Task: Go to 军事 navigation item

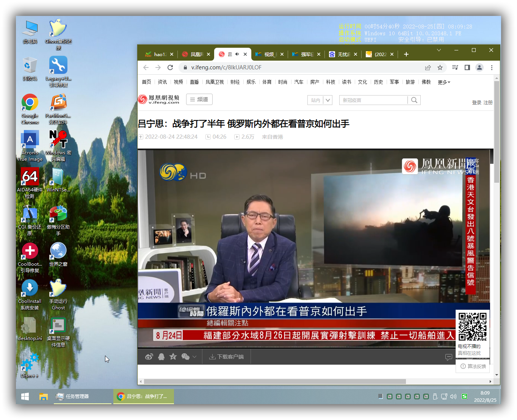Action: (x=394, y=82)
